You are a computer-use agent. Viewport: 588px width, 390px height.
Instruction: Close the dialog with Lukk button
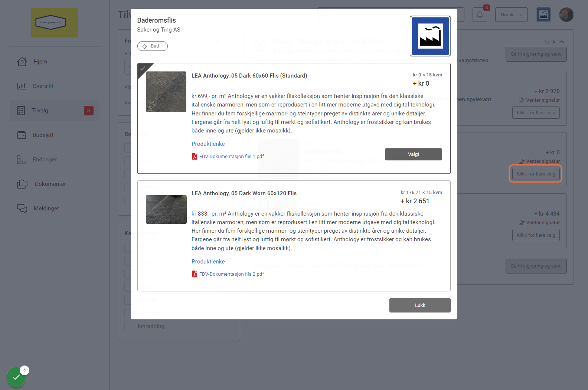tap(420, 305)
